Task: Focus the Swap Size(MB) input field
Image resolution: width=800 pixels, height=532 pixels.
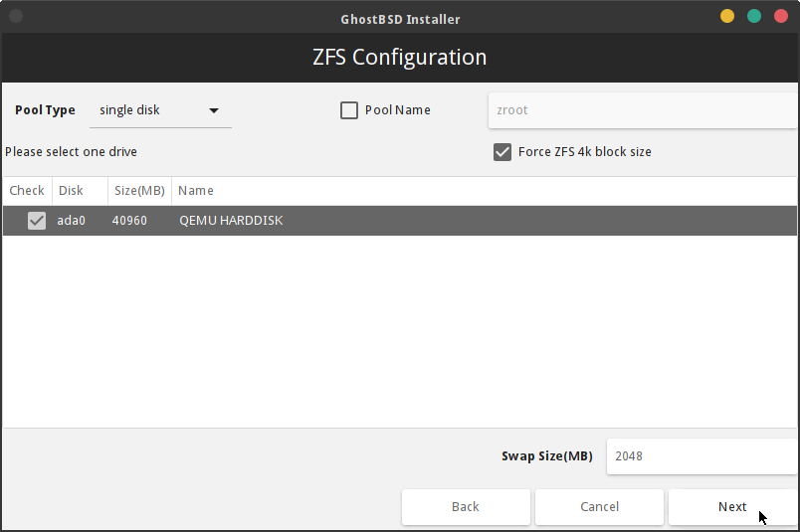Action: (x=702, y=456)
